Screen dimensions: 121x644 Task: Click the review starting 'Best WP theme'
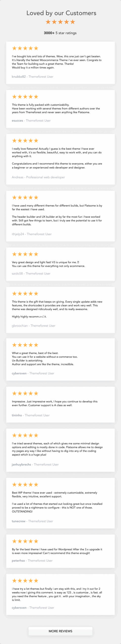point(57,502)
